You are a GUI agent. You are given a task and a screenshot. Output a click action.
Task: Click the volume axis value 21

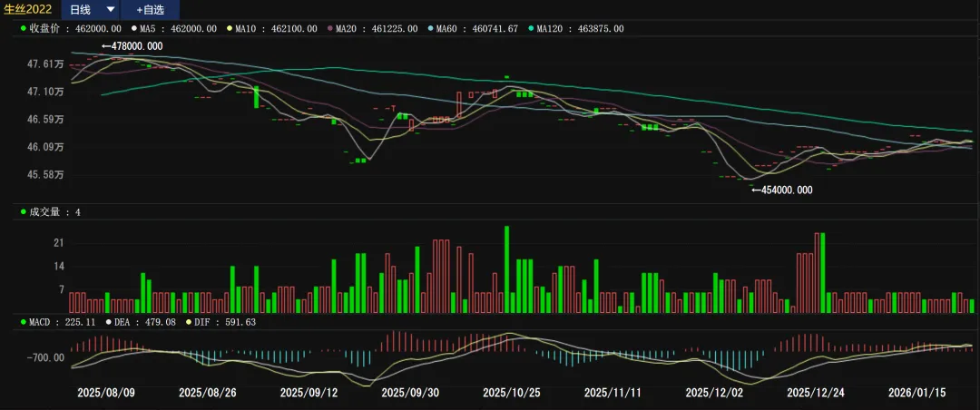[59, 243]
